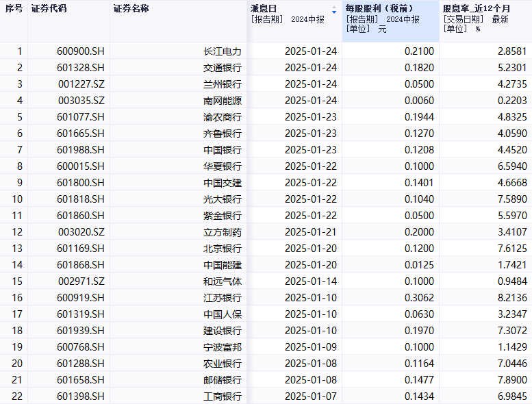Click the dividend yield value 7.5890
The image size is (532, 404).
(x=512, y=199)
